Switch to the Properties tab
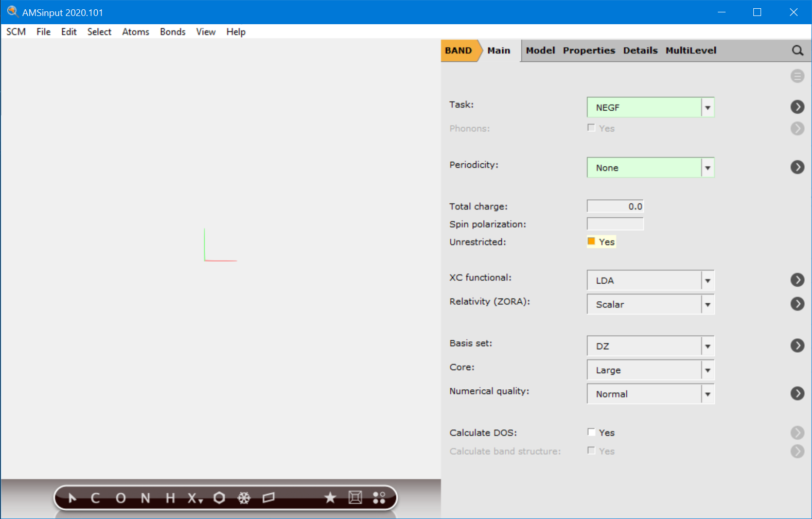Viewport: 812px width, 519px height. [589, 50]
